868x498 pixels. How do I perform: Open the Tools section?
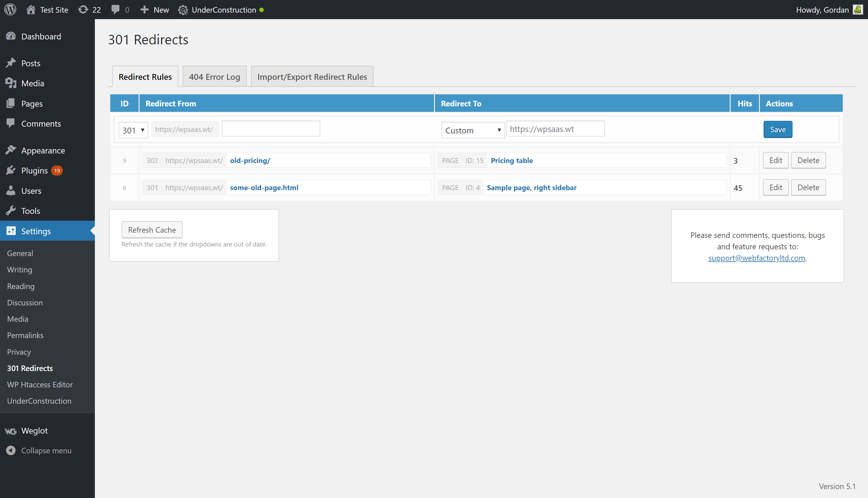(30, 210)
